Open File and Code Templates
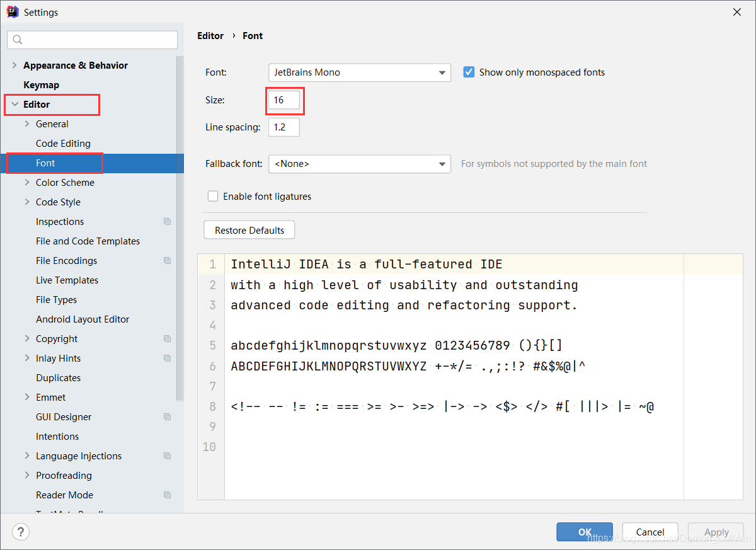756x550 pixels. pos(88,241)
